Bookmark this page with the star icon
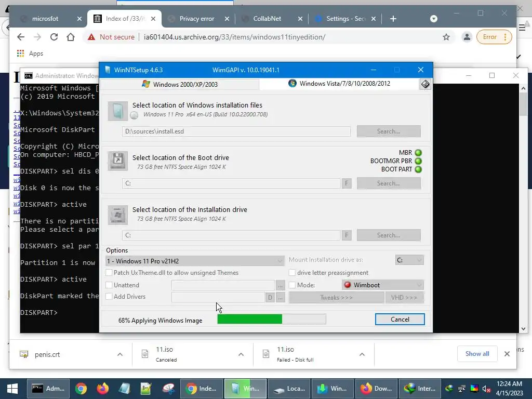This screenshot has height=399, width=532. pos(446,37)
